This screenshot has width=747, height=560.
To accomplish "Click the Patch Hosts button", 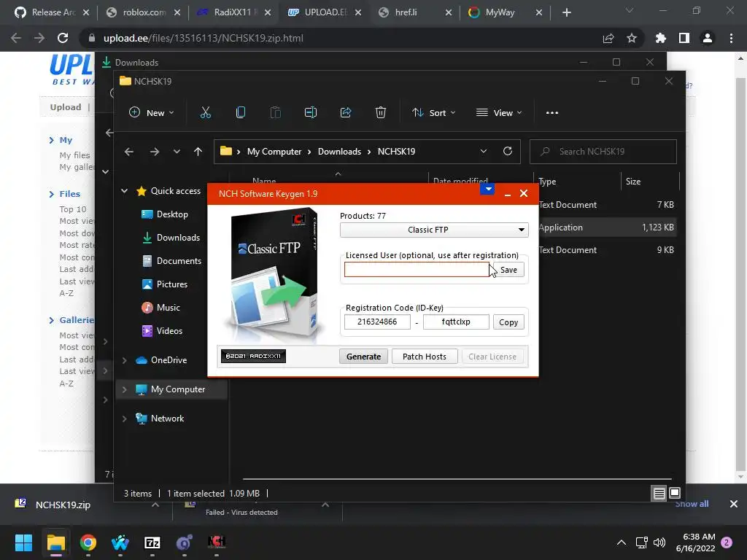I will point(425,357).
